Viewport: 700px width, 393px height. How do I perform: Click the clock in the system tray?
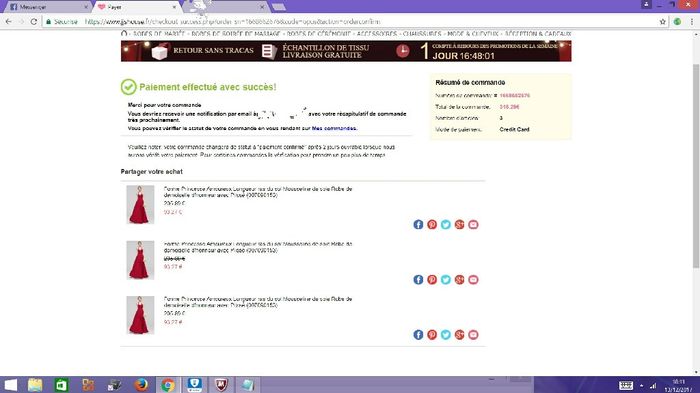point(679,385)
